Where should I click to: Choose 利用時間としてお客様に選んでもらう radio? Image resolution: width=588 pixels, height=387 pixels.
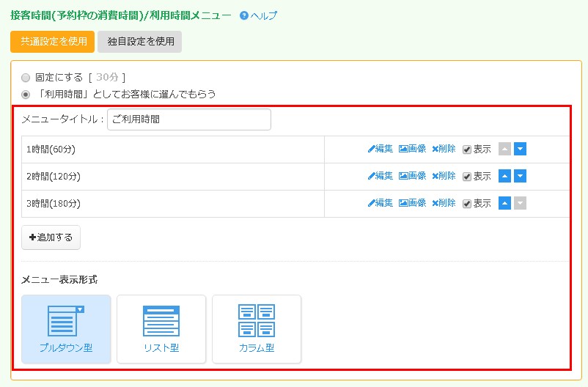[x=26, y=95]
